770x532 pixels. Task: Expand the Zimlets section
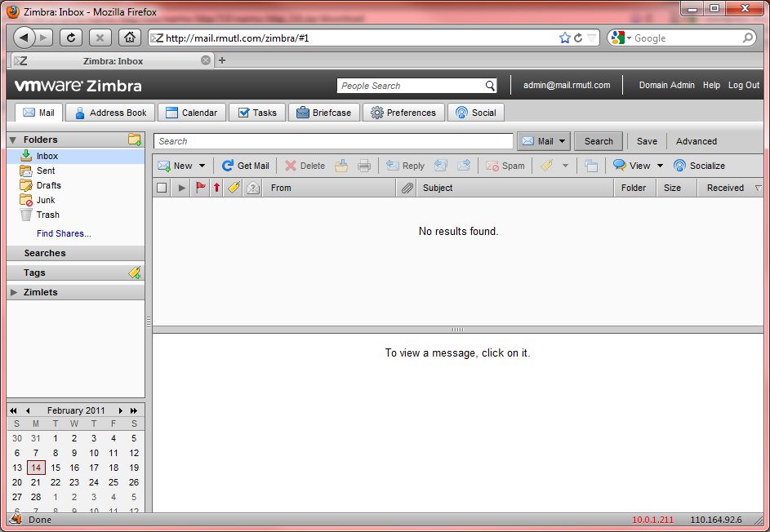[13, 291]
